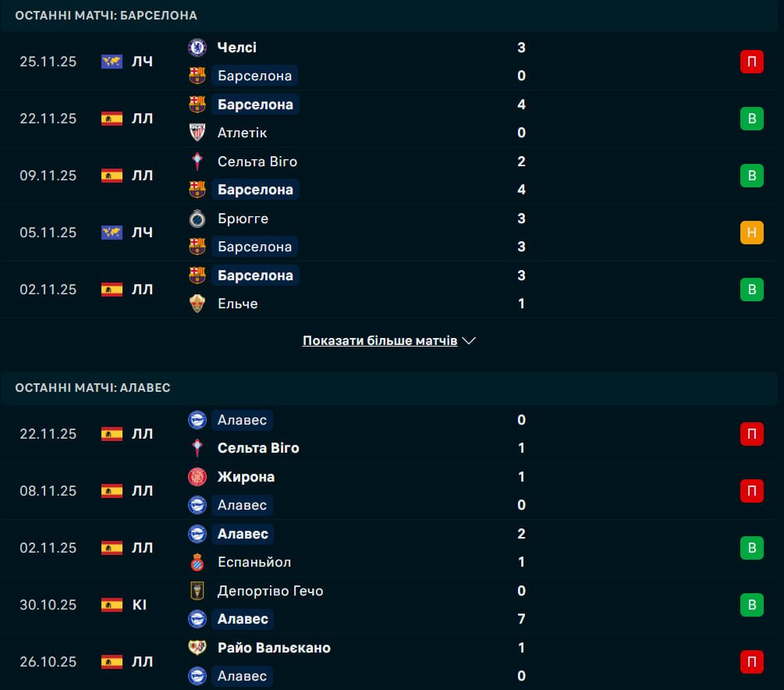Click the Rayo Vallecano crest icon
The width and height of the screenshot is (784, 690).
(197, 648)
